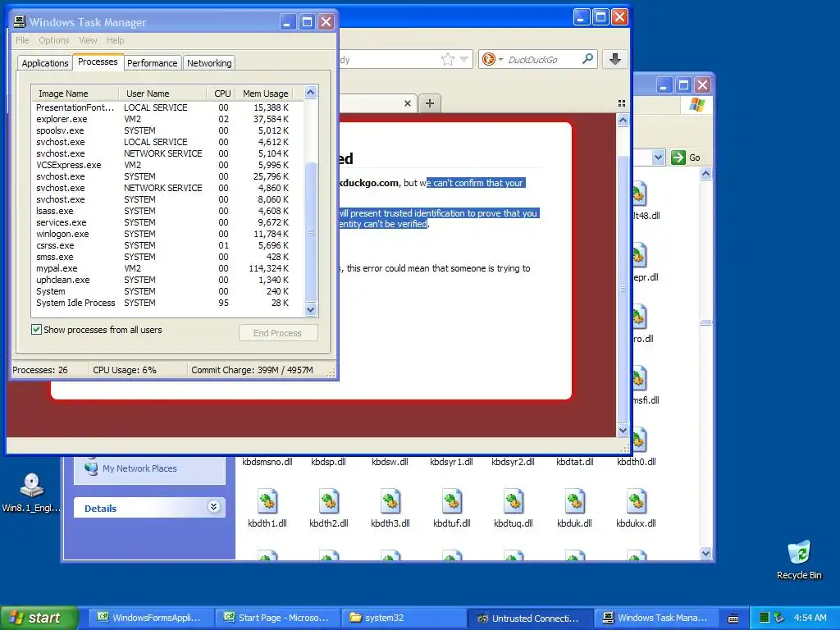Click the 4:54 AM system clock
840x630 pixels.
[x=810, y=618]
